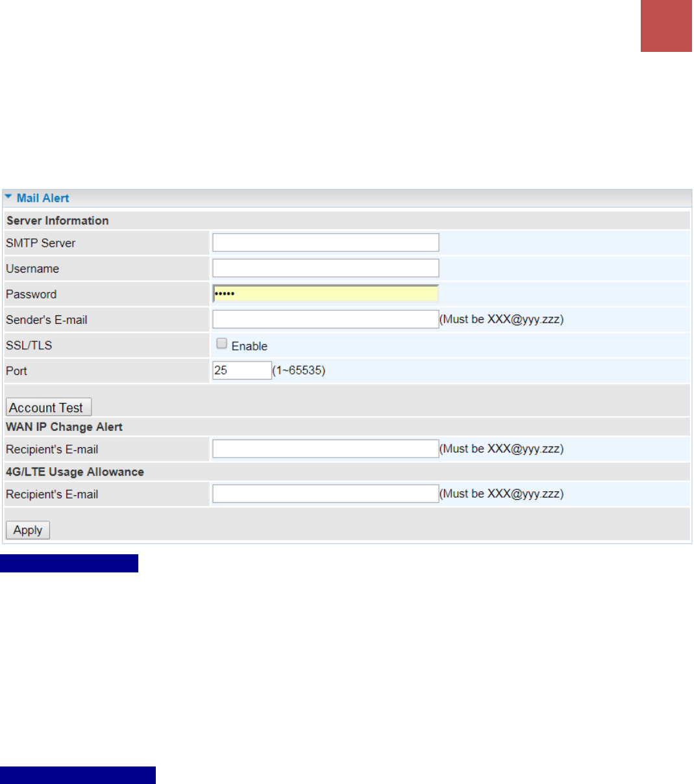This screenshot has width=694, height=784.
Task: Focus the Username text box
Action: coord(326,268)
